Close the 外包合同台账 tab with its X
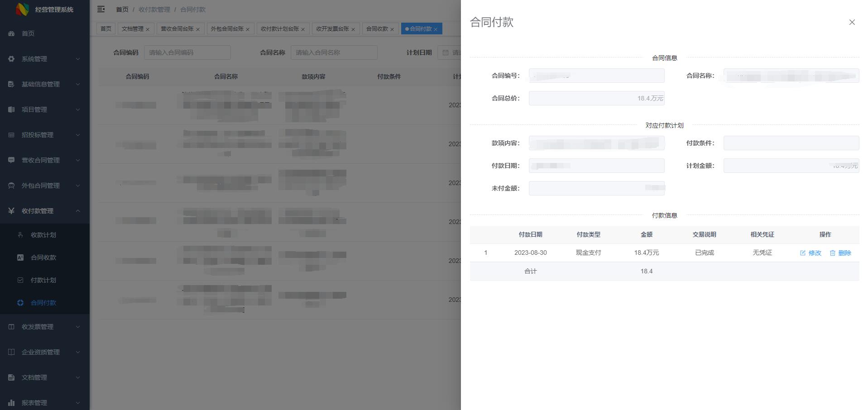868x410 pixels. 248,29
